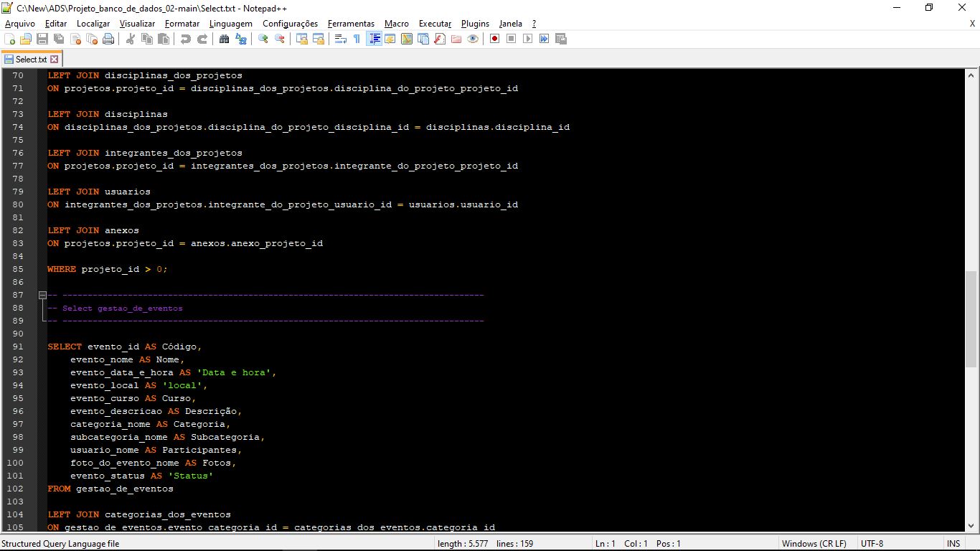Open document list panel icon

pyautogui.click(x=423, y=39)
